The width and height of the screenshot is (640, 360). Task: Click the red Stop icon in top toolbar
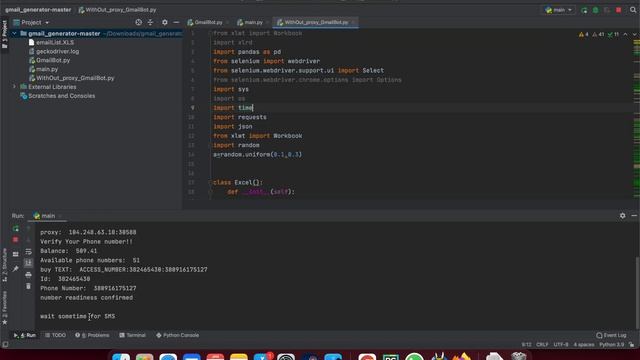pos(619,10)
